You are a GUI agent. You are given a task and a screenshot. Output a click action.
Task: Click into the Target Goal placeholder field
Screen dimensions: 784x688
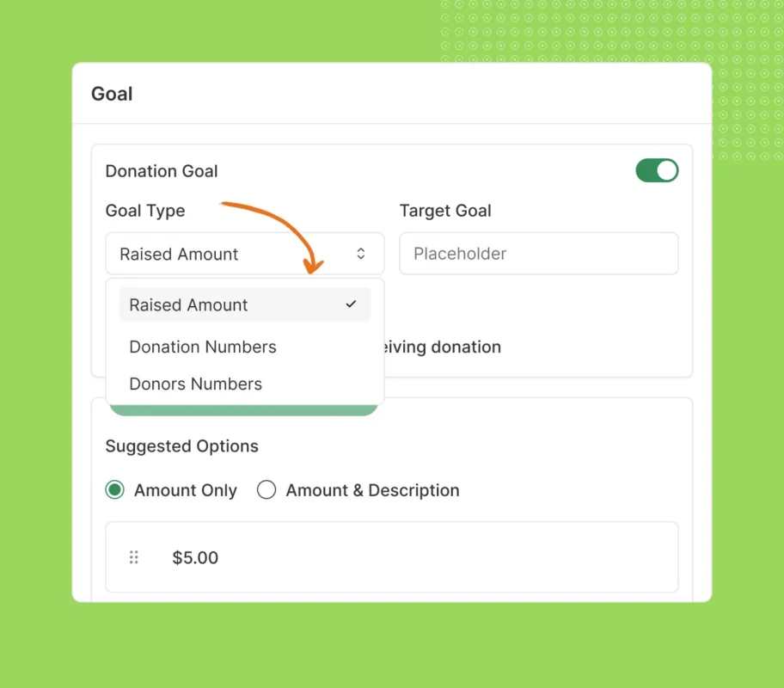(x=538, y=254)
